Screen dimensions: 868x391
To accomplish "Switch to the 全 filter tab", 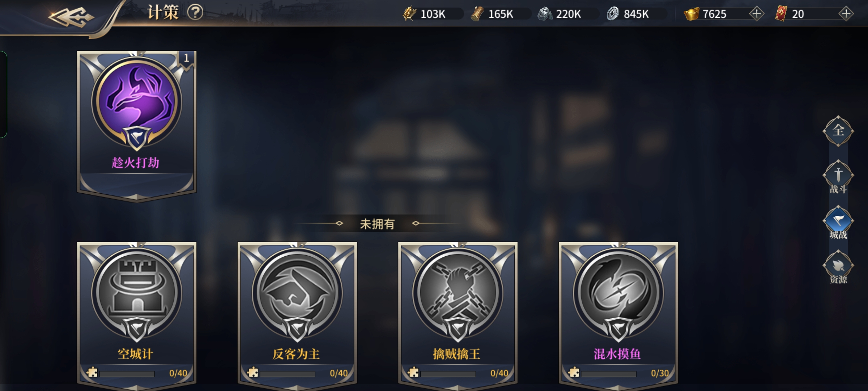I will click(838, 131).
